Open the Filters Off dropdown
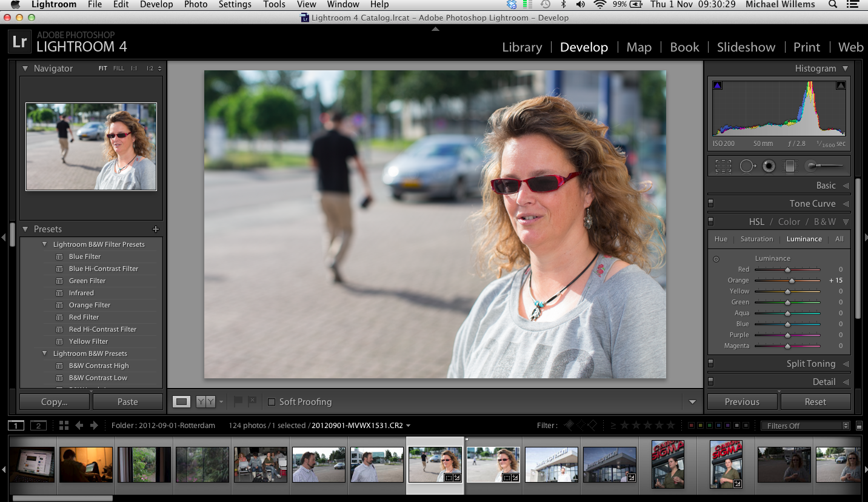The width and height of the screenshot is (868, 502). pos(806,426)
